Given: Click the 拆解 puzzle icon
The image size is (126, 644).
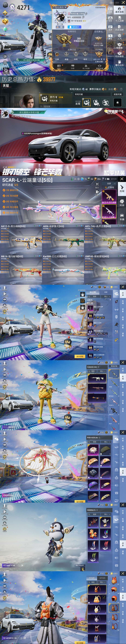Looking at the screenshot, I should click(x=97, y=193).
